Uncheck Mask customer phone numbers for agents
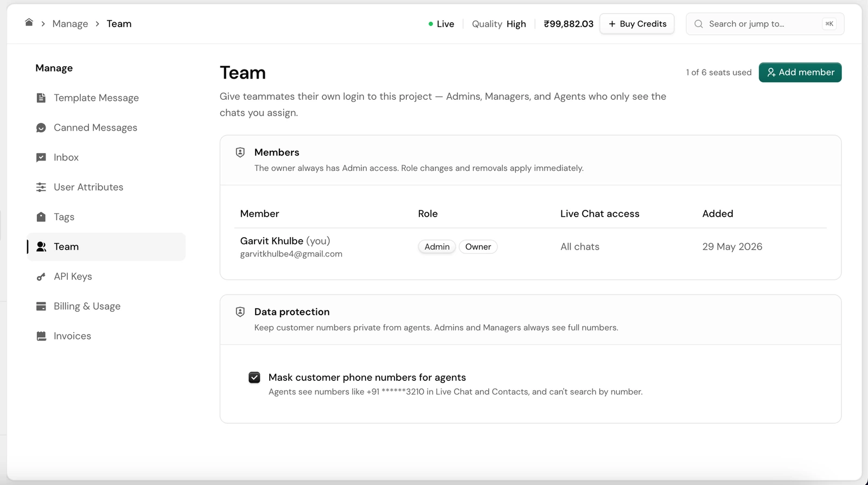Image resolution: width=868 pixels, height=485 pixels. click(x=254, y=378)
